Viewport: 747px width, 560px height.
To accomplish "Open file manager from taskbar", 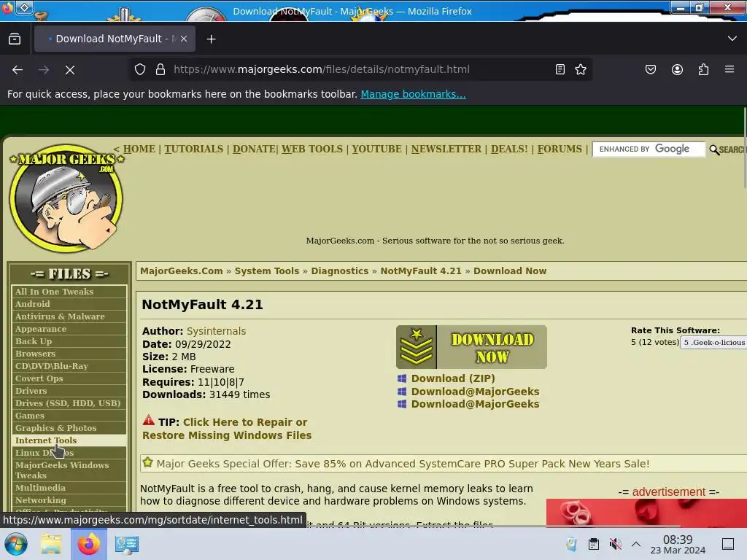I will [51, 544].
